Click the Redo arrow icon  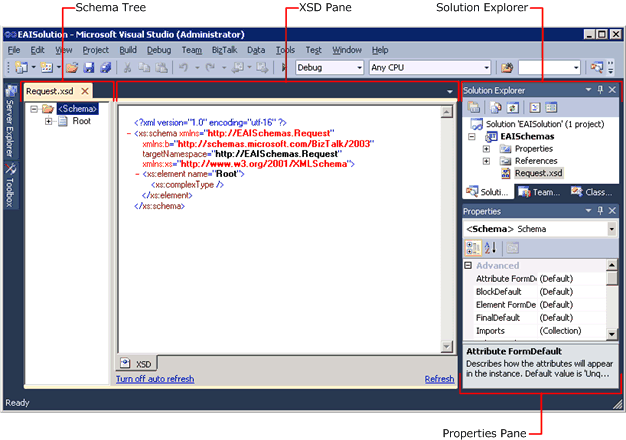point(210,67)
